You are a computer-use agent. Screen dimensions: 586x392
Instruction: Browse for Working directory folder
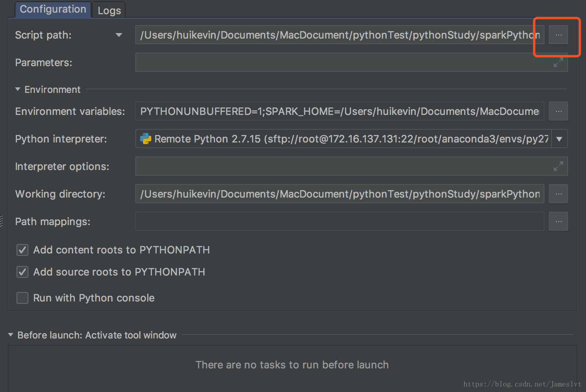[558, 194]
